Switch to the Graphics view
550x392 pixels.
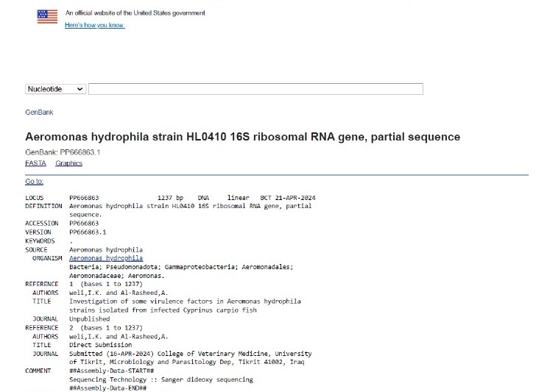pos(68,163)
